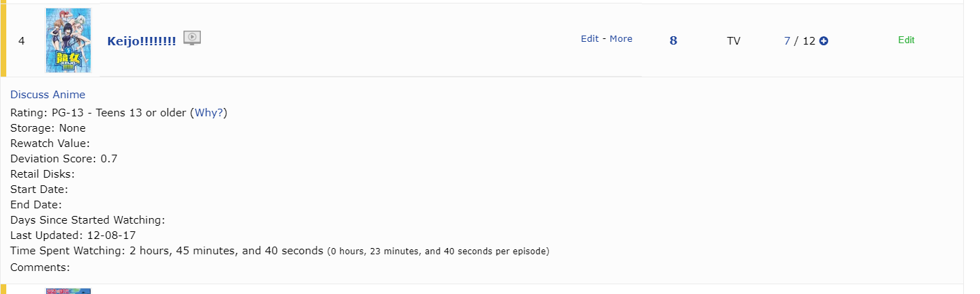Open the video player icon beside Keijo!!!!!!!!
The width and height of the screenshot is (980, 294).
coord(193,38)
